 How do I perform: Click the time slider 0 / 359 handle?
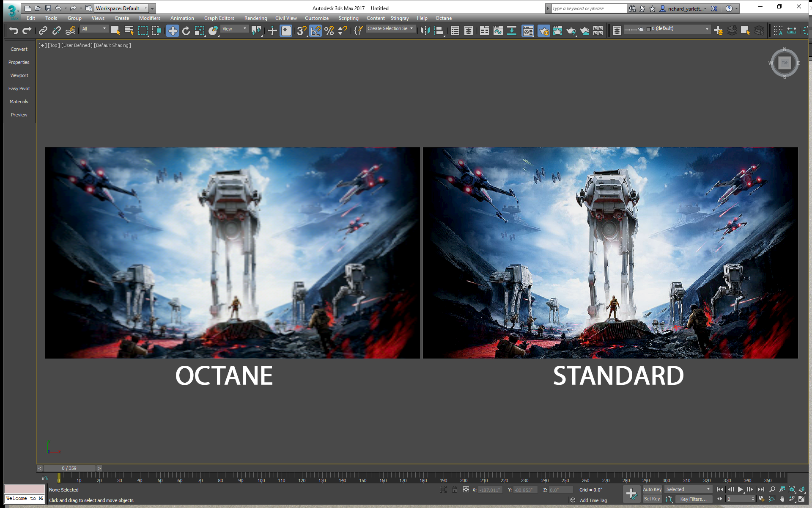tap(69, 468)
